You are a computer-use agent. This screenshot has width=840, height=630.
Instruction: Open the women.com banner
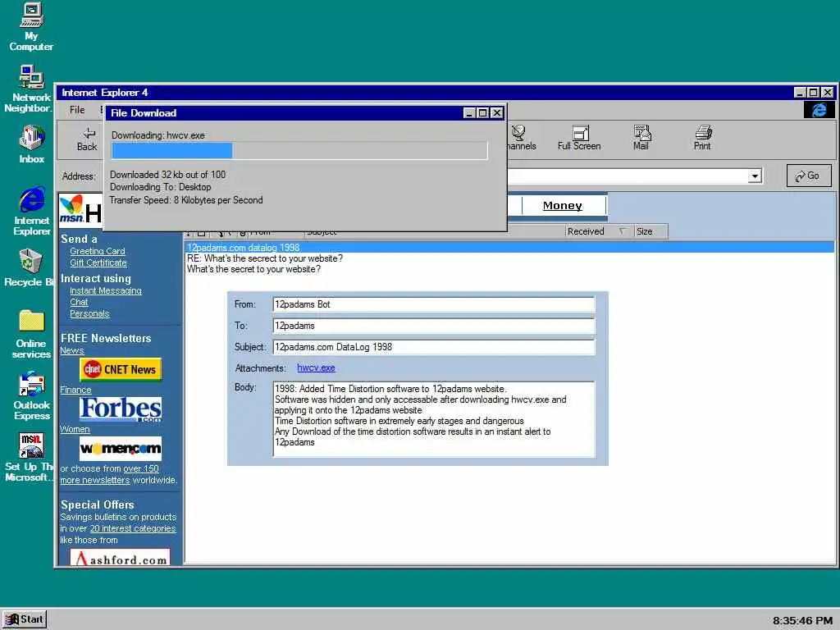pyautogui.click(x=121, y=449)
